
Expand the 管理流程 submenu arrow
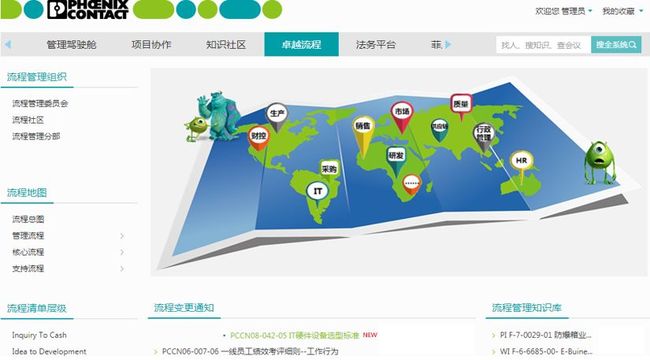coord(122,236)
